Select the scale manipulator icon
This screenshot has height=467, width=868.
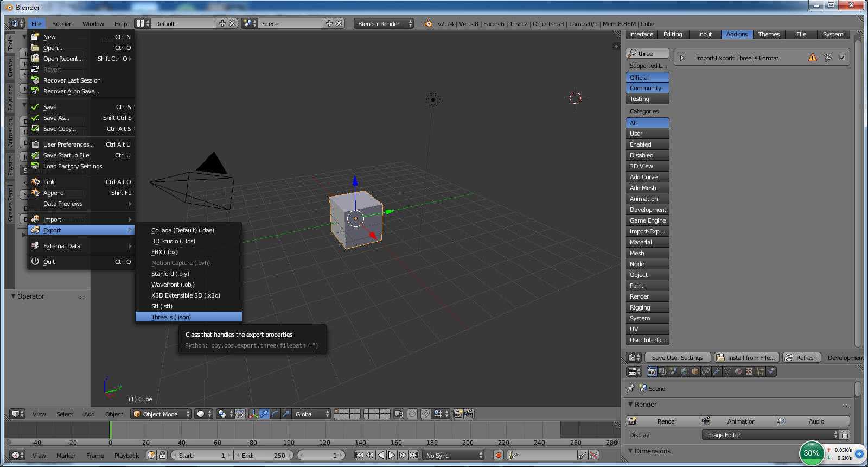point(286,414)
